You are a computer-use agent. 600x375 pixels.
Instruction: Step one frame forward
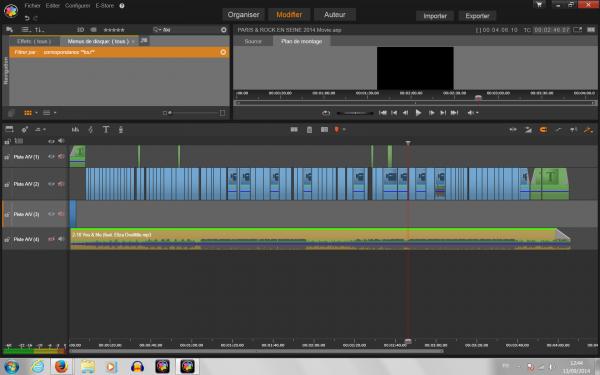pyautogui.click(x=431, y=113)
